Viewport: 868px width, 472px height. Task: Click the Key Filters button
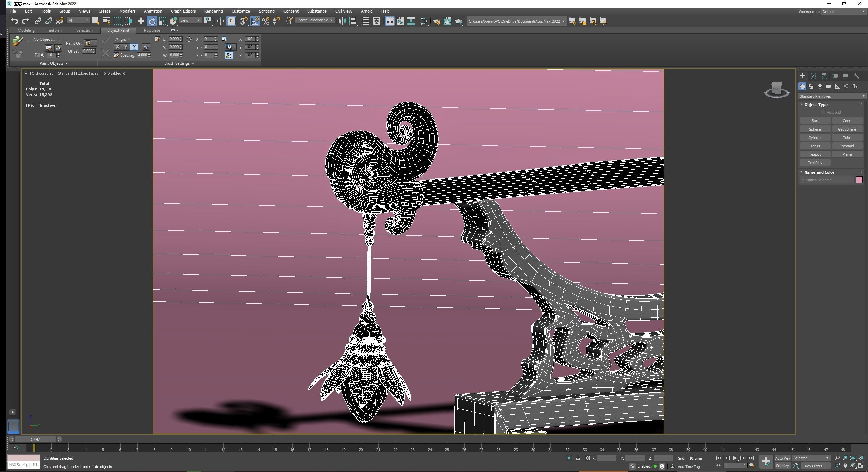point(815,466)
